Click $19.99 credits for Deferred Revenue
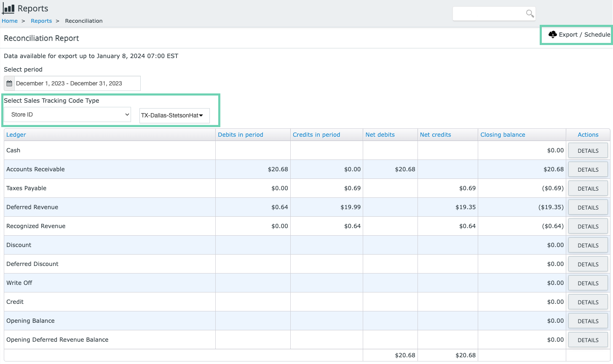This screenshot has width=613, height=364. tap(351, 207)
